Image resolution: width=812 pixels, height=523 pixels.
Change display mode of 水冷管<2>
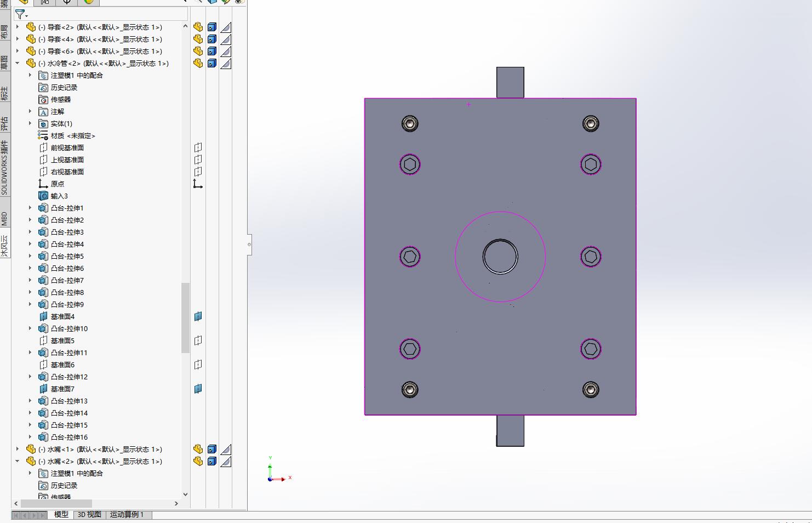[x=212, y=64]
